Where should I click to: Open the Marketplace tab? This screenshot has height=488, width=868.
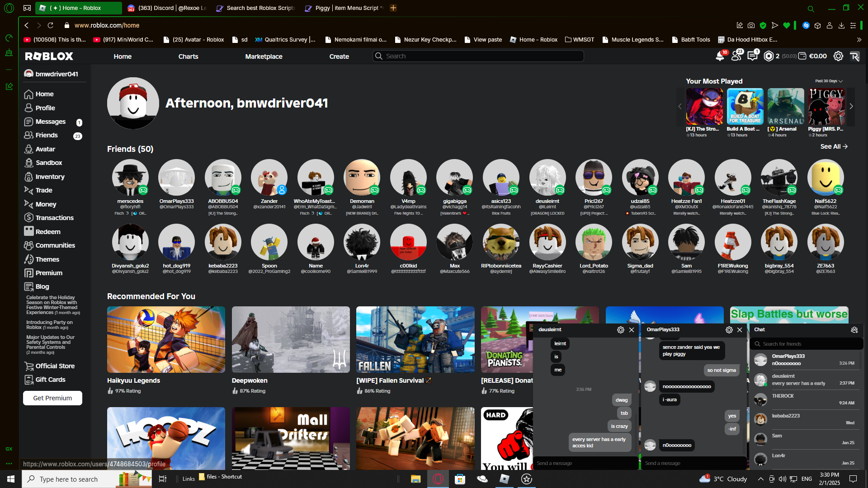[264, 56]
